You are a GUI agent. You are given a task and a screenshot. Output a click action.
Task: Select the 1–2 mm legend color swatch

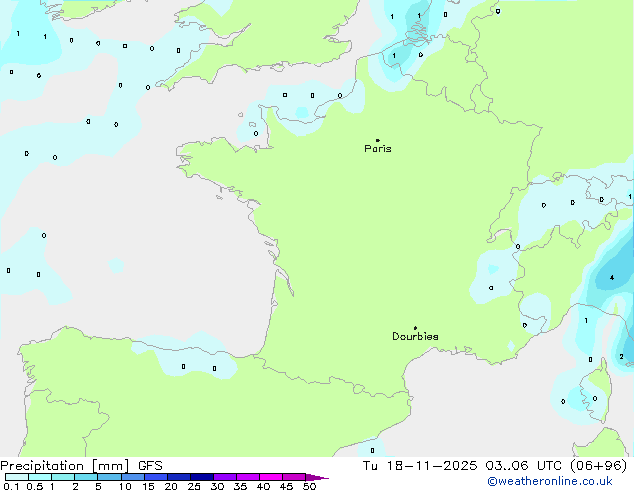click(x=63, y=477)
